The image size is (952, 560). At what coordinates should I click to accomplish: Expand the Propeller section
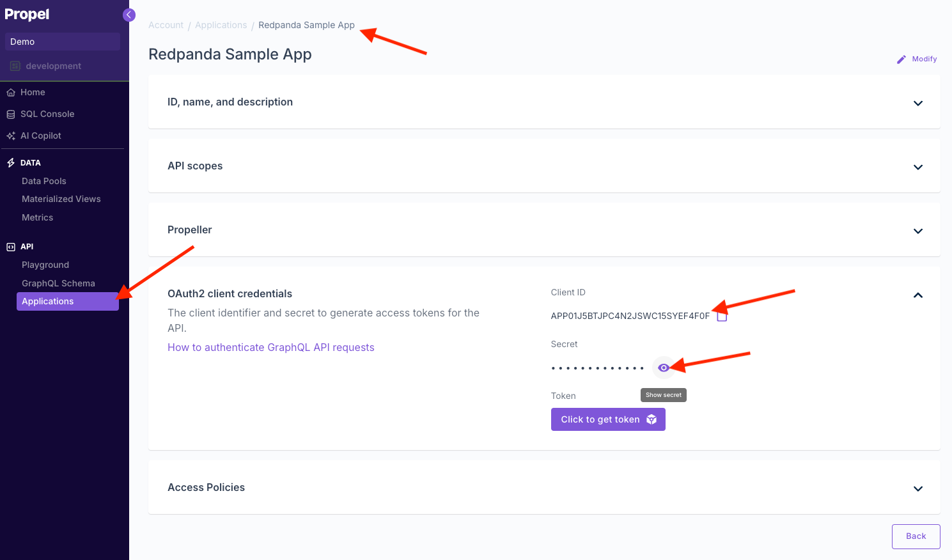coord(918,231)
